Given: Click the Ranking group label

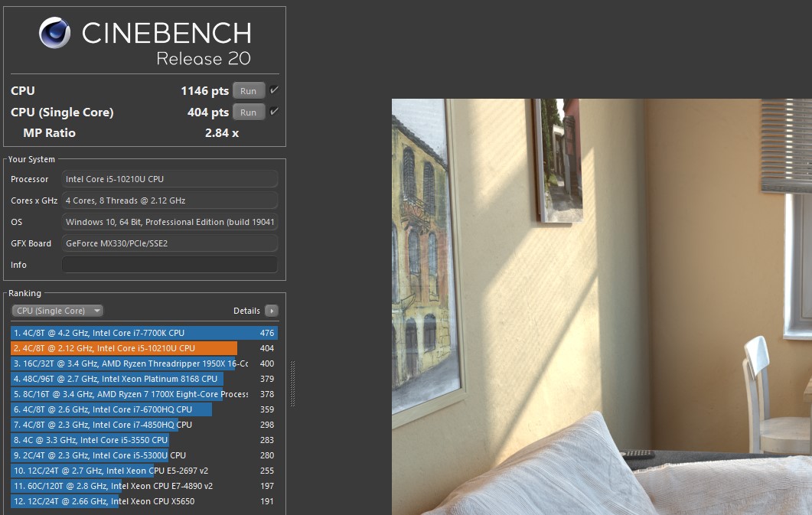Looking at the screenshot, I should (24, 293).
